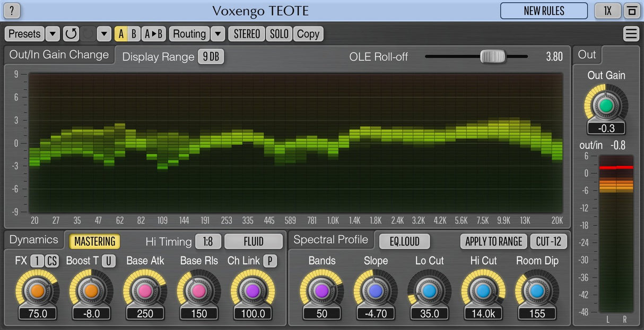Image resolution: width=644 pixels, height=330 pixels.
Task: Click the orange FX knob
Action: [37, 291]
